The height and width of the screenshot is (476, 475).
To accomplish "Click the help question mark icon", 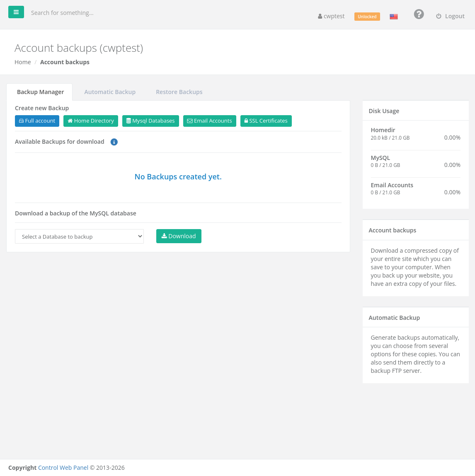I will point(419,14).
